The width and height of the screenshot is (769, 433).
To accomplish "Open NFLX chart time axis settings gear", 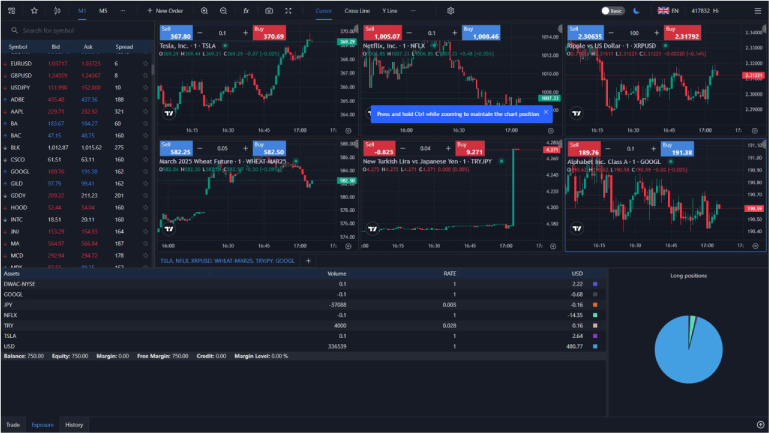I will (551, 131).
